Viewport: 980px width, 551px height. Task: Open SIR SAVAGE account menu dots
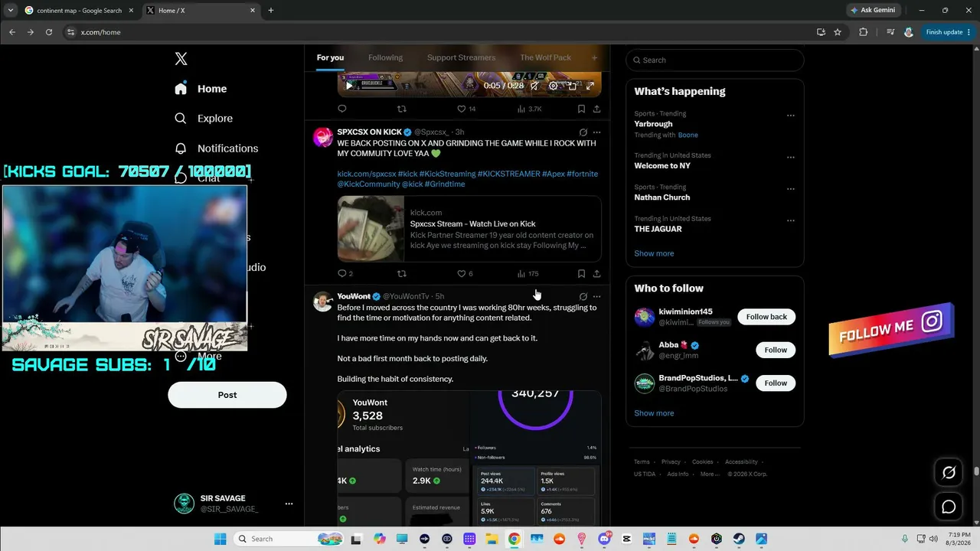coord(289,504)
